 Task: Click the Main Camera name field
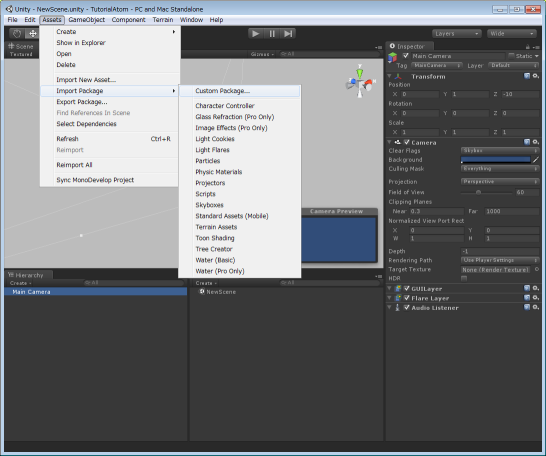coord(458,56)
